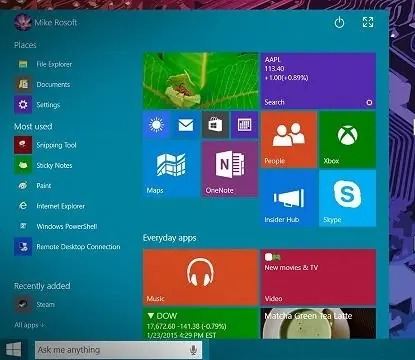Expand the All apps list
This screenshot has height=360, width=415.
[29, 325]
